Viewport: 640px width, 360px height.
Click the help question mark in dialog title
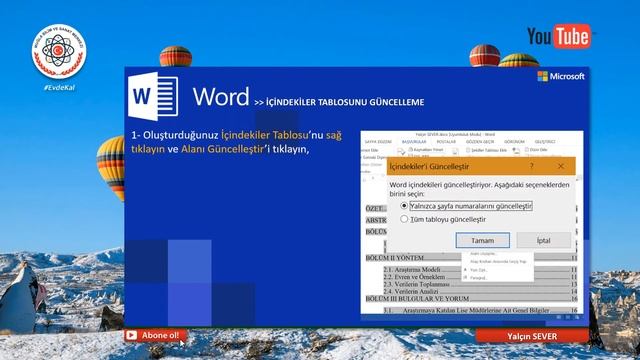click(531, 166)
